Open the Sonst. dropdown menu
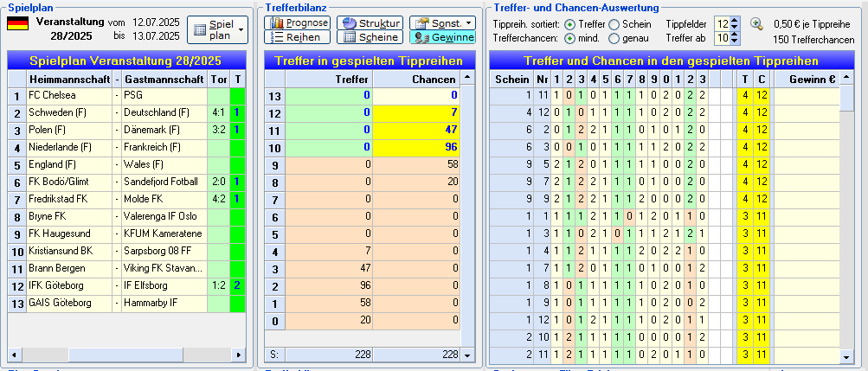 click(x=442, y=23)
